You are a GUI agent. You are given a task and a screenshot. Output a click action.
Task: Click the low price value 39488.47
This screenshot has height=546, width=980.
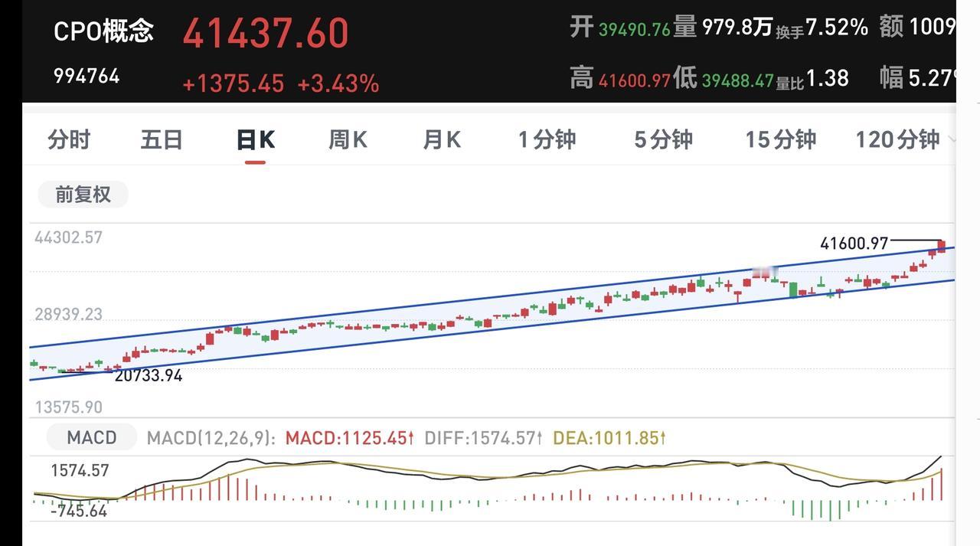click(737, 80)
